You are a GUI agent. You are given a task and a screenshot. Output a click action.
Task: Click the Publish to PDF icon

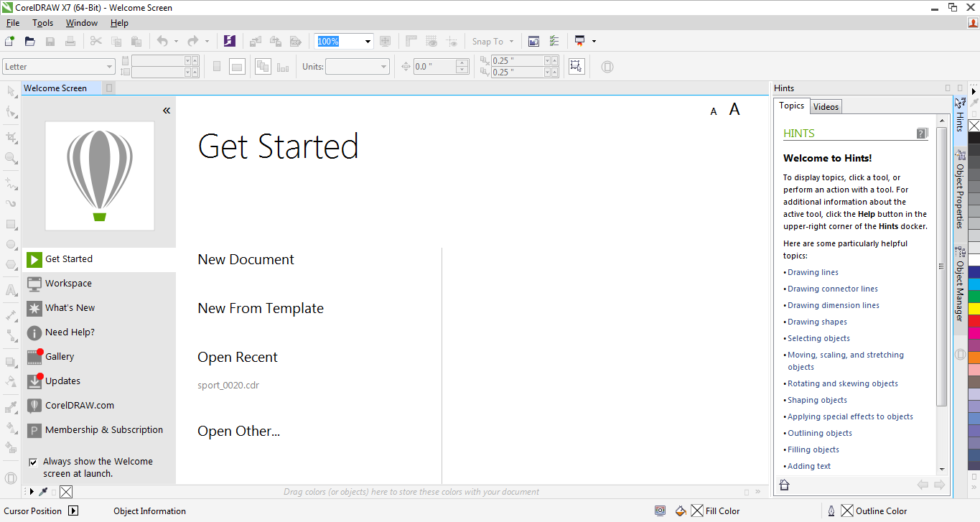(295, 41)
